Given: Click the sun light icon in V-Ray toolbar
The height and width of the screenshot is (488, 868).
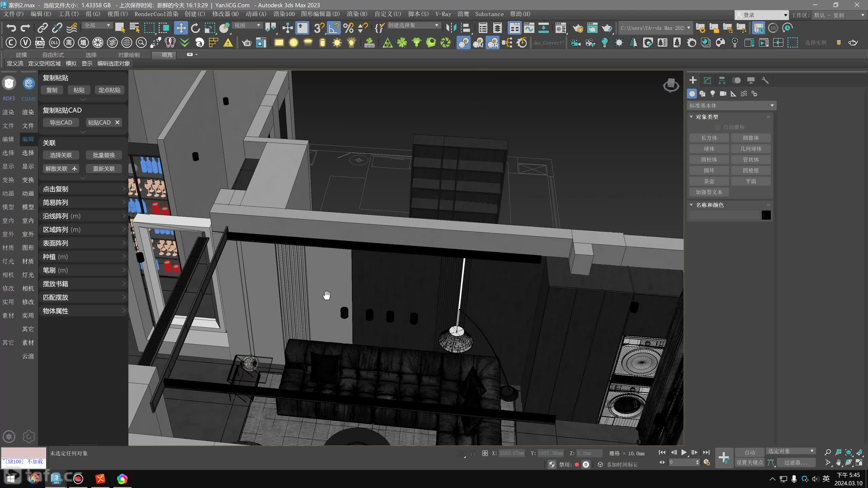Looking at the screenshot, I should [x=337, y=43].
